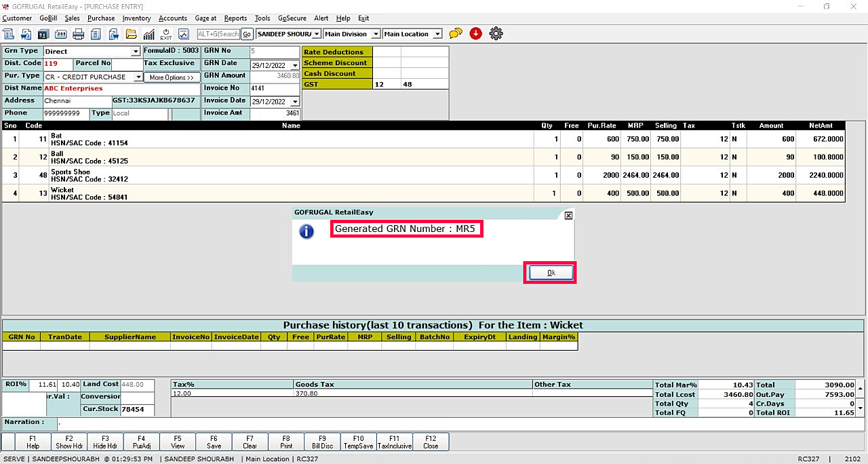Expand the Main Division dropdown
Image resolution: width=868 pixels, height=464 pixels.
374,34
